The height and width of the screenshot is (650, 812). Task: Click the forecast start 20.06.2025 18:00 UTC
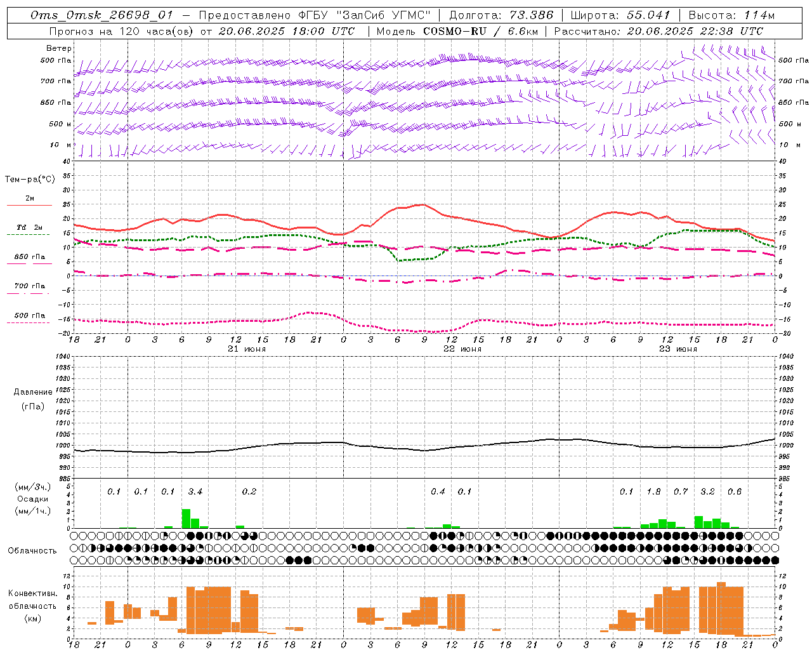[x=287, y=30]
